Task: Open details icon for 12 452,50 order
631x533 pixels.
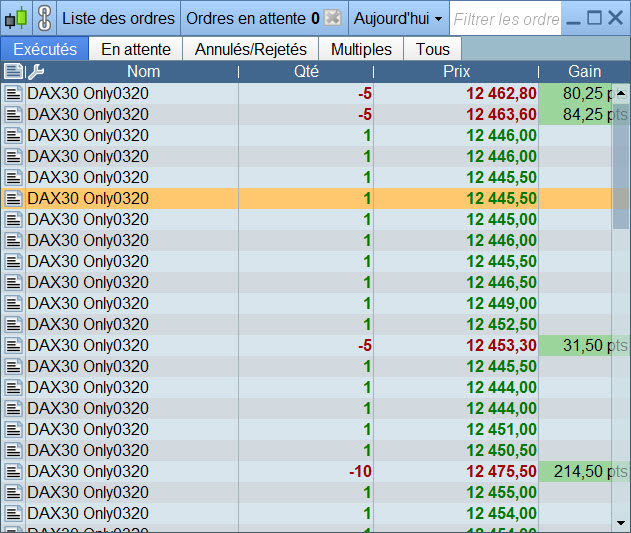Action: [x=13, y=324]
